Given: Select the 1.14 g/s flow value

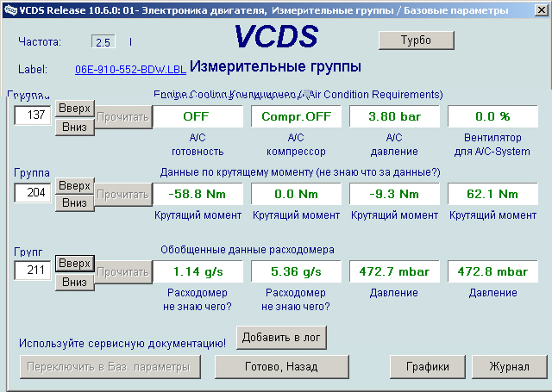Looking at the screenshot, I should (x=198, y=271).
